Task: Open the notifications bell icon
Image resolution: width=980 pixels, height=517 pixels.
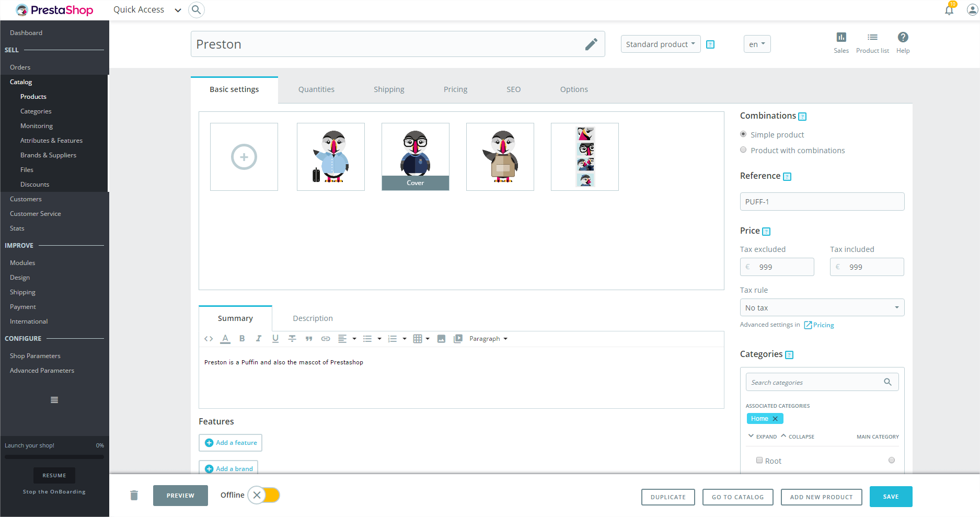Action: pos(949,10)
